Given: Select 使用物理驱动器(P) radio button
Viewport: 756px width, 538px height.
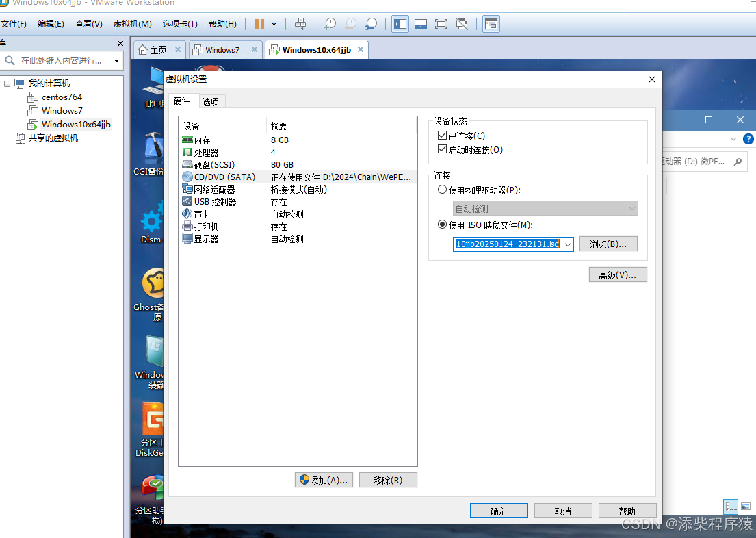Looking at the screenshot, I should [442, 190].
